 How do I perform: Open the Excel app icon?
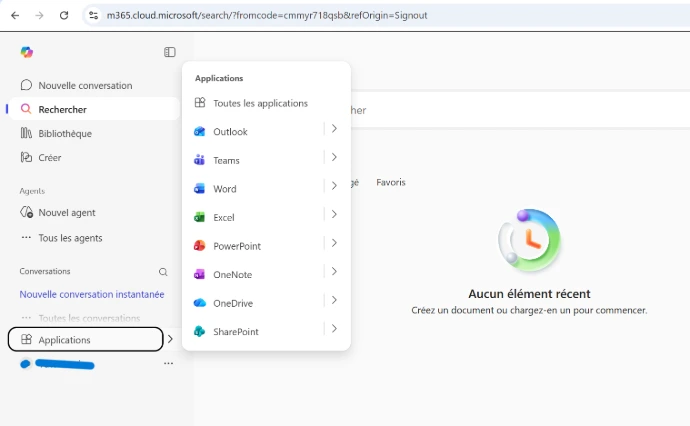200,217
